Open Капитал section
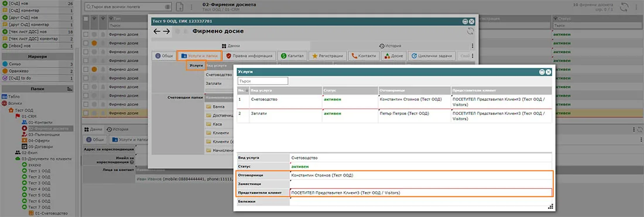 pos(292,56)
